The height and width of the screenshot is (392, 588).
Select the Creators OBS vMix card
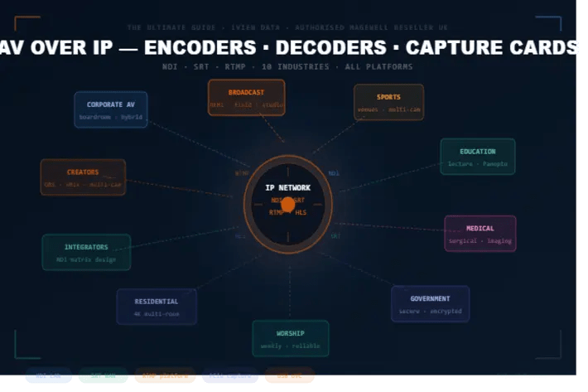83,177
